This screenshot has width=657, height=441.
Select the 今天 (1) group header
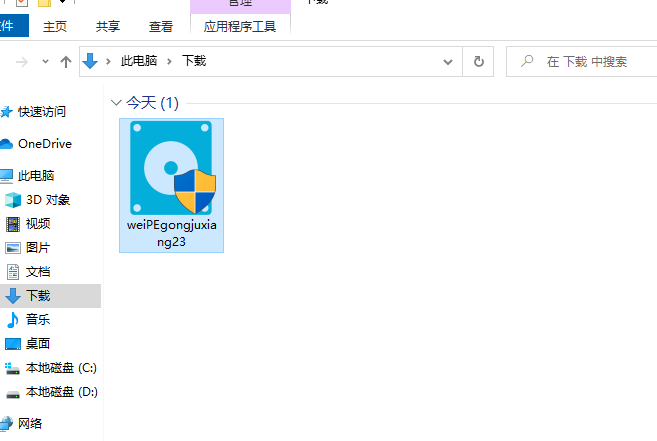(153, 103)
